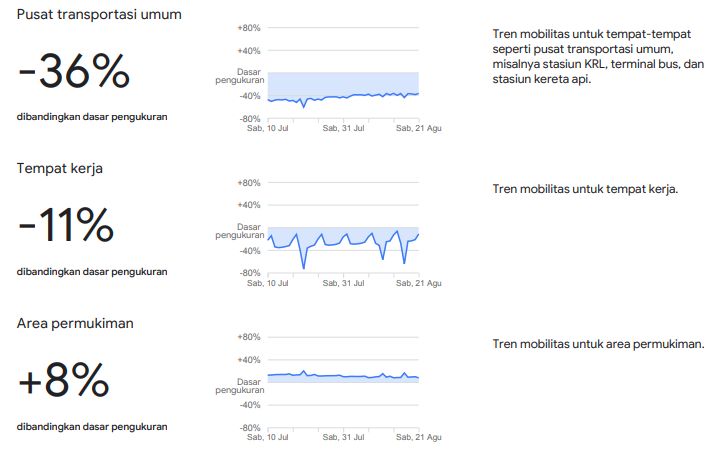Click the Tren mobilitas untuk area permukiman text

[x=598, y=344]
